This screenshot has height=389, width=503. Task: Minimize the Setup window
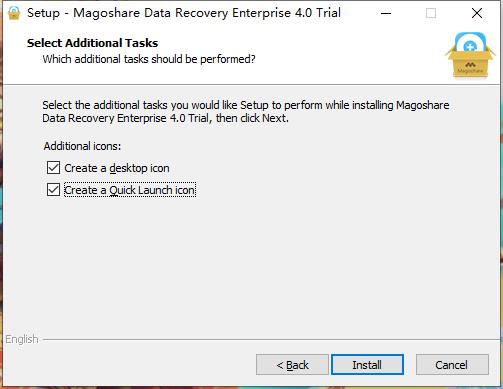(x=386, y=13)
